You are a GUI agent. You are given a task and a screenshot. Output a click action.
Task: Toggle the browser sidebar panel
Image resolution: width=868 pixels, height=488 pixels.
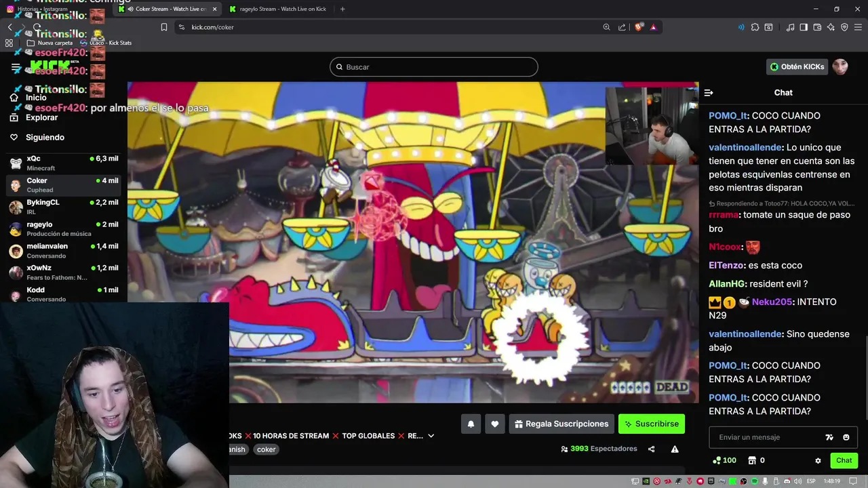(804, 27)
